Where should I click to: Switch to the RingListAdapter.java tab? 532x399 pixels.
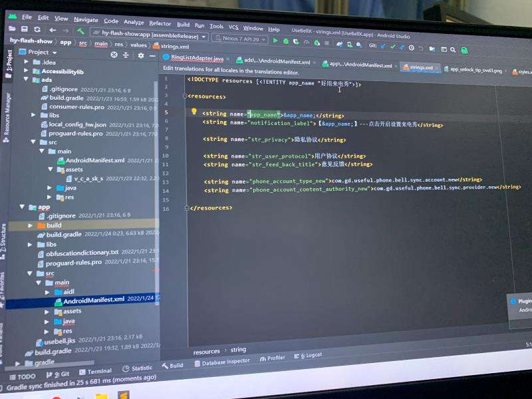pos(196,59)
